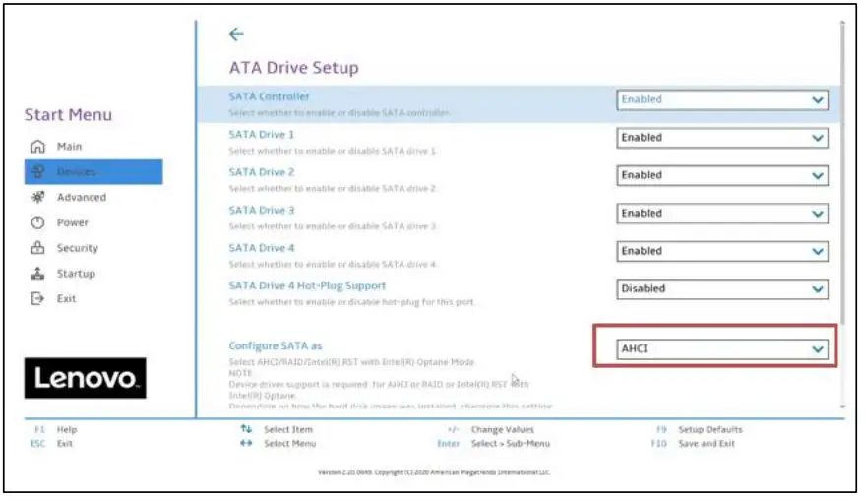Open the SATA Controller dropdown
The image size is (868, 501).
coord(722,99)
